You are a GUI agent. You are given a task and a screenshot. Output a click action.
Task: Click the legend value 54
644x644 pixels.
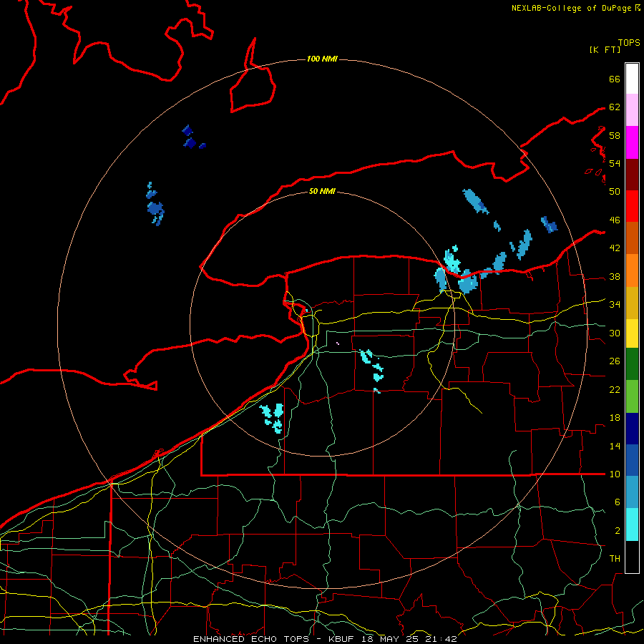coord(615,163)
